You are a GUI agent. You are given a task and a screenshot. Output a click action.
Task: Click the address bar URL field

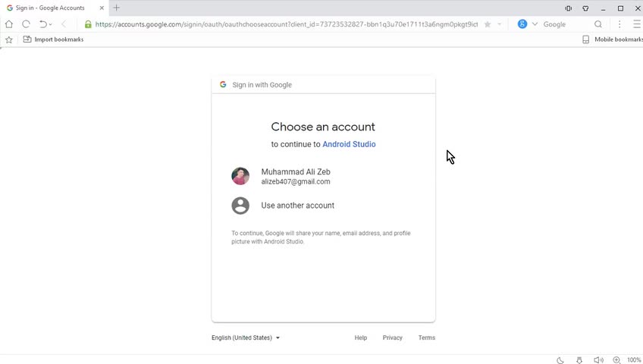(x=287, y=24)
